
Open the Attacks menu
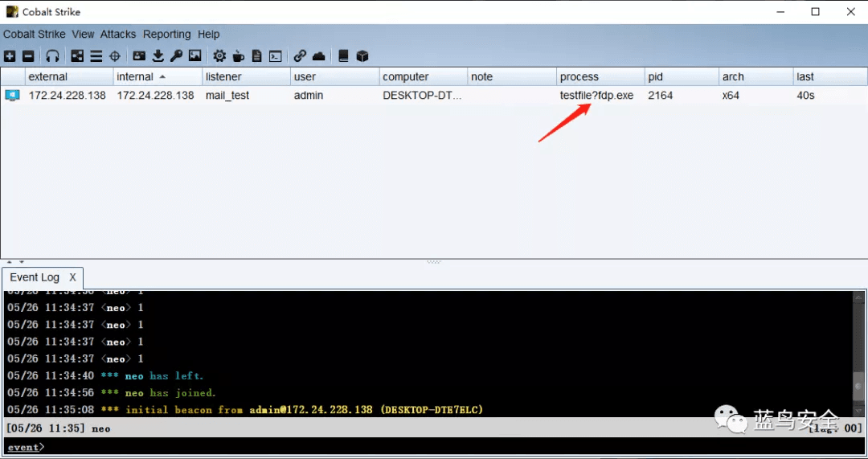point(118,35)
